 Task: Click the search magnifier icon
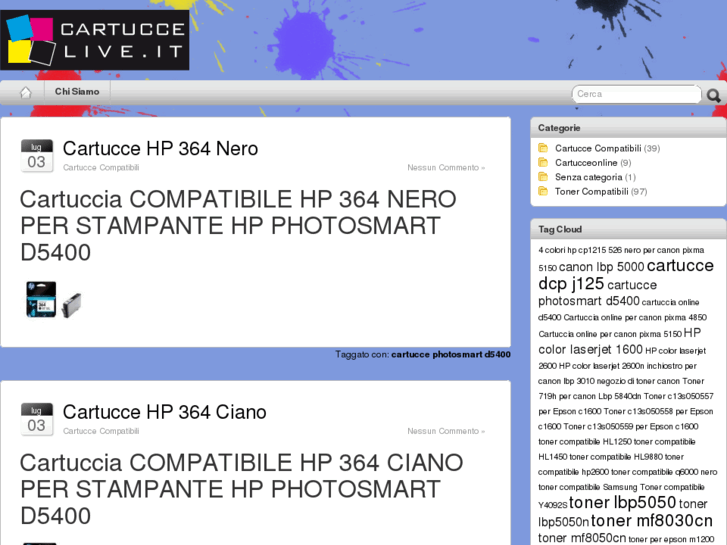714,96
